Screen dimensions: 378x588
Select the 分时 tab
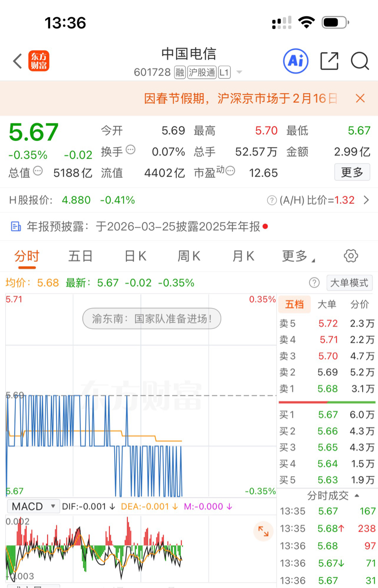[27, 257]
